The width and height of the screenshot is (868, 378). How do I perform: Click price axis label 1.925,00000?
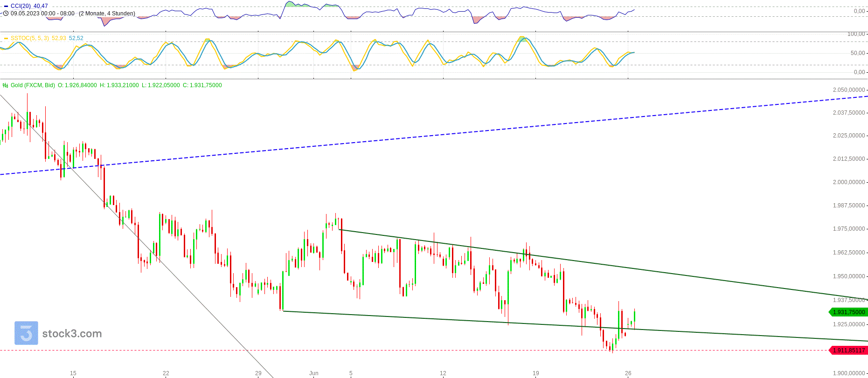point(849,324)
